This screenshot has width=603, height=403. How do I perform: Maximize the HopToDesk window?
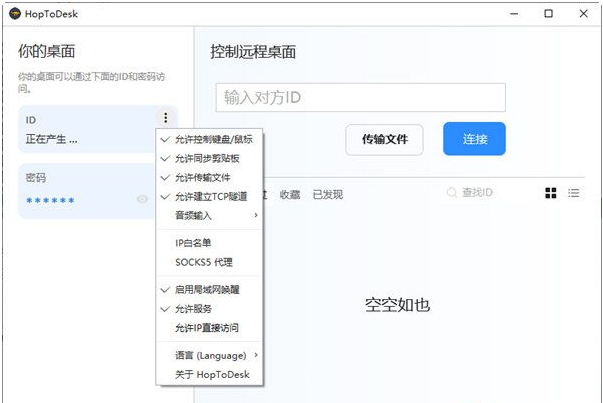pos(548,14)
